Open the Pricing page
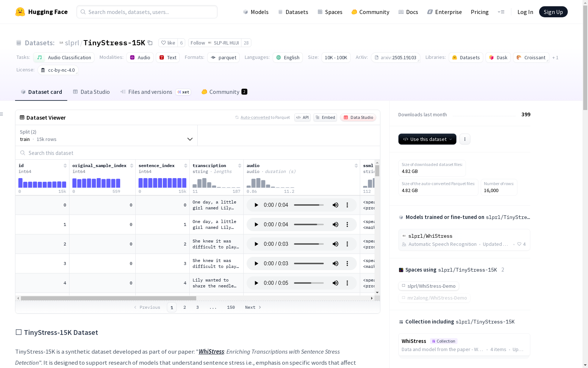Viewport: 588px width, 368px height. (480, 12)
